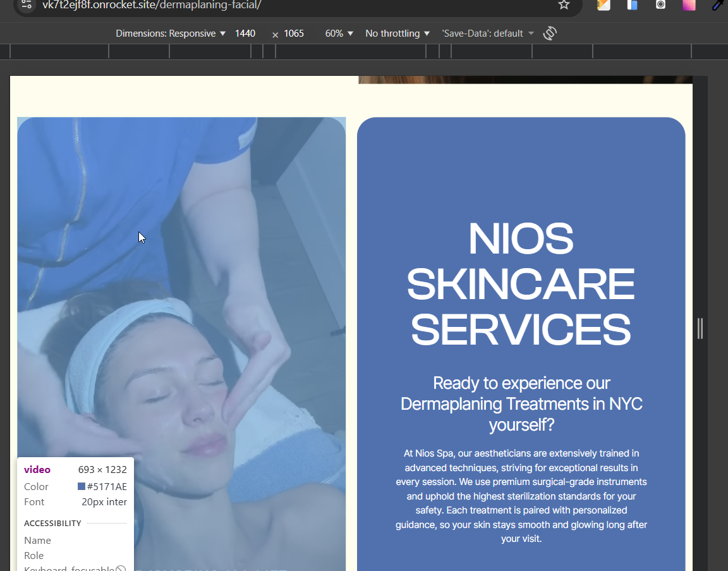Open the pink gradient extension icon
This screenshot has height=571, width=728.
689,4
